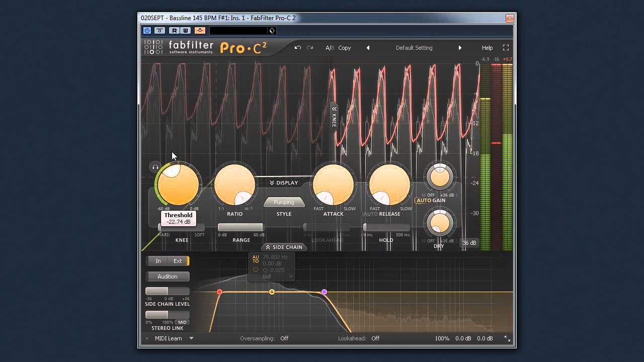Click the first 0.0 dB input level value
Screen dimensions: 644x362
[463, 338]
